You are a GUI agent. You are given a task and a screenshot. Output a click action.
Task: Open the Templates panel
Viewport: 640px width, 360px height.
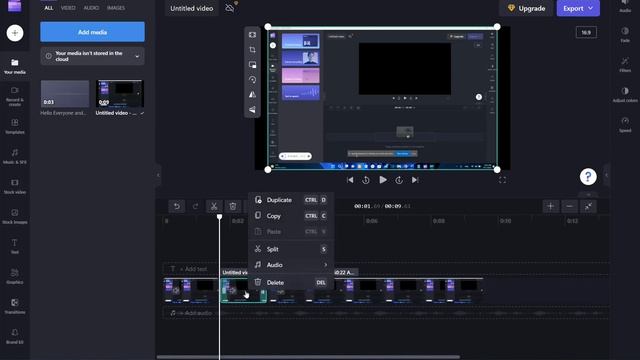tap(15, 126)
